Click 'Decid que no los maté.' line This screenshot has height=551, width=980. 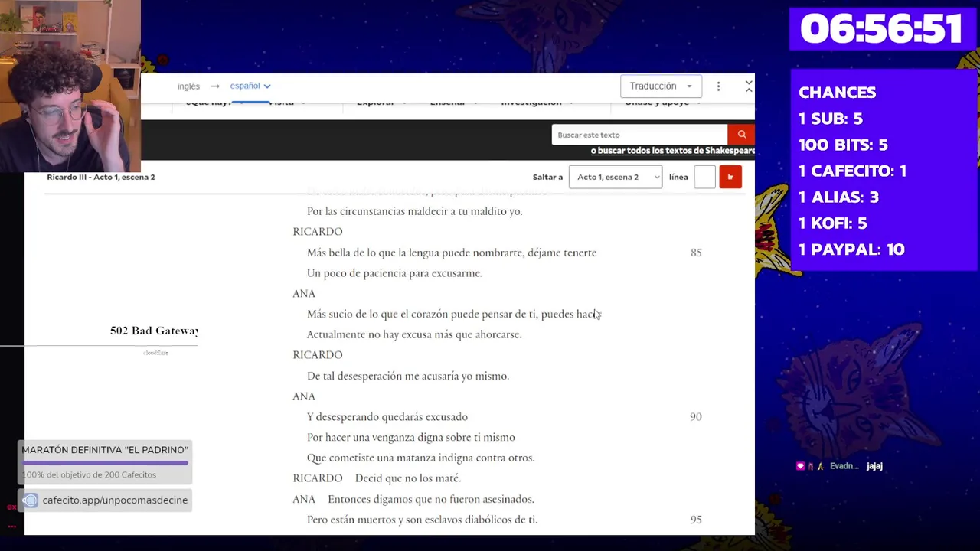[x=408, y=478]
